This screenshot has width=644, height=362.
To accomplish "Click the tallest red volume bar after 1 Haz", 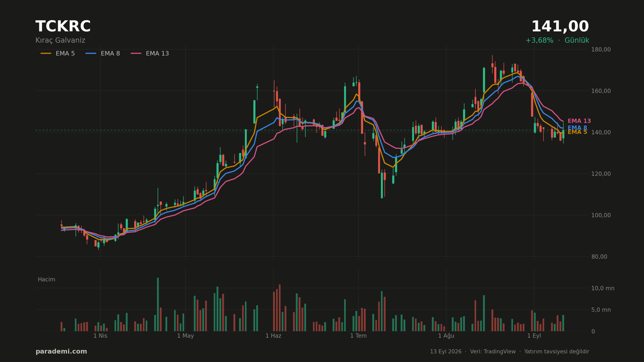I will tap(280, 308).
